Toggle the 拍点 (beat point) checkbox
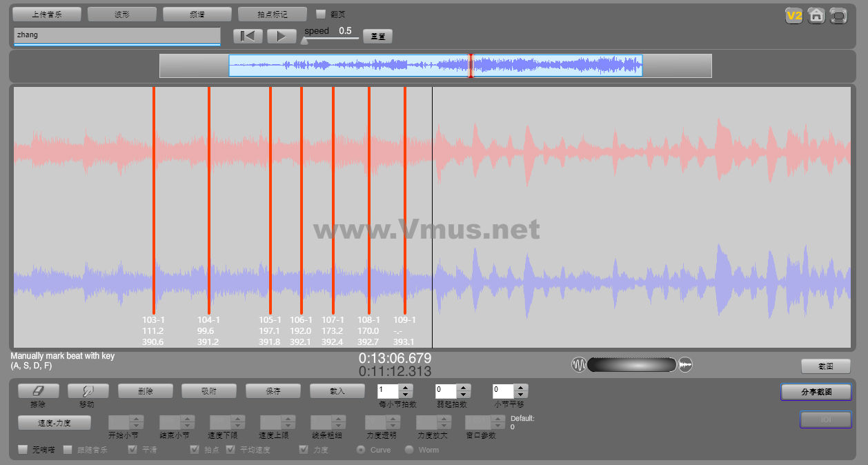The width and height of the screenshot is (868, 465). [195, 450]
